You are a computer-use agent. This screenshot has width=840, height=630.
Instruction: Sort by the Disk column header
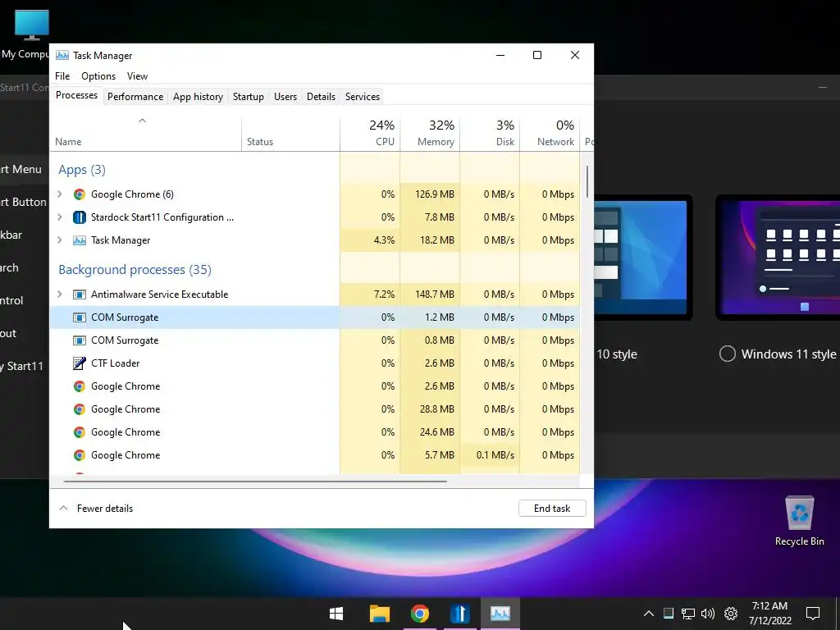[491, 133]
